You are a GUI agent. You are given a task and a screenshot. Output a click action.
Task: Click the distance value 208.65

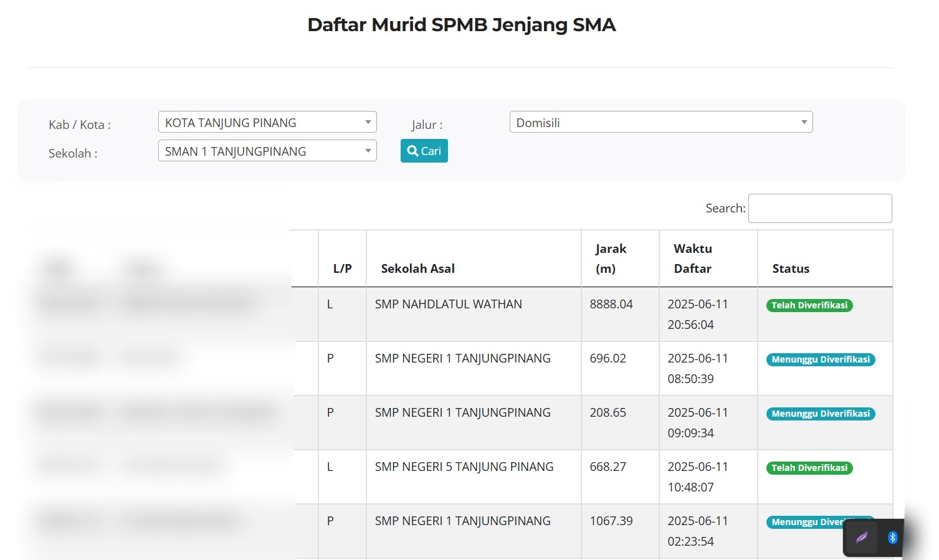(x=608, y=412)
